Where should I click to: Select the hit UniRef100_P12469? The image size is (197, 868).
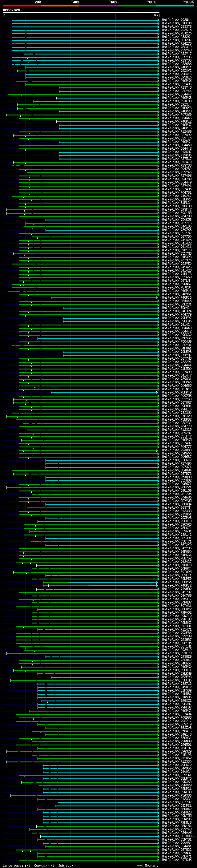tap(176, 132)
